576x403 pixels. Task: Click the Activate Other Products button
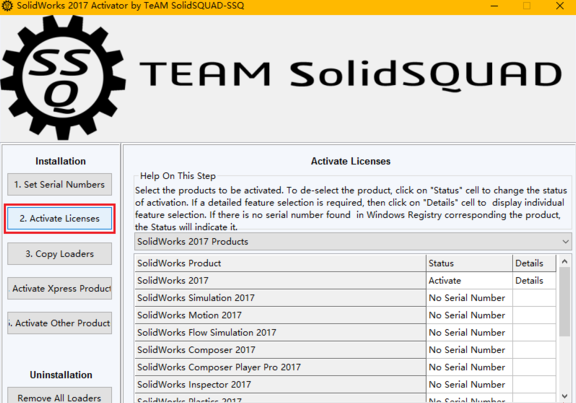click(60, 323)
